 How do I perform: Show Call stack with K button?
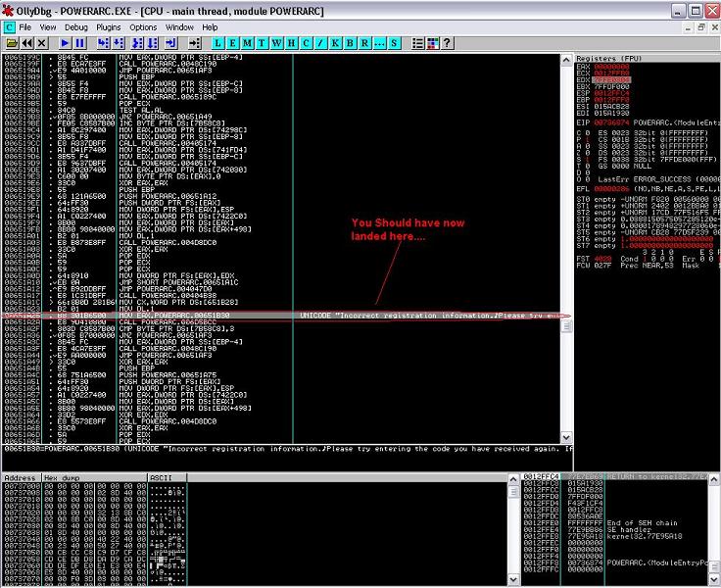(x=336, y=43)
